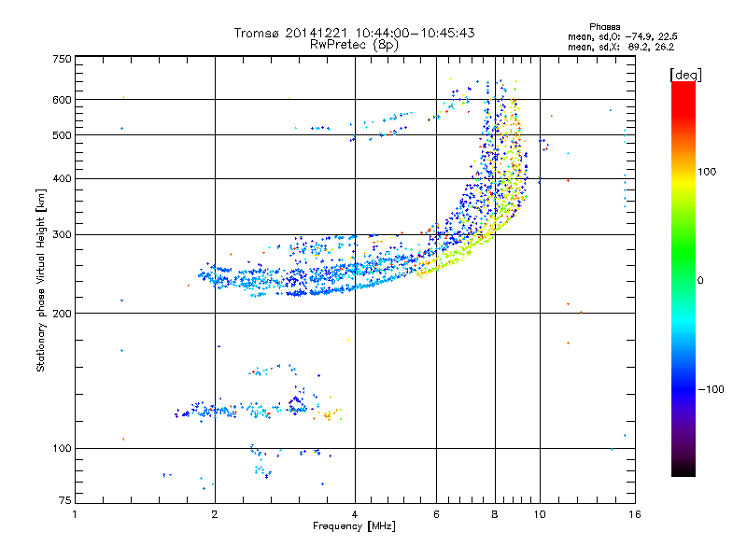Click the x-axis tick label '6'

point(436,514)
